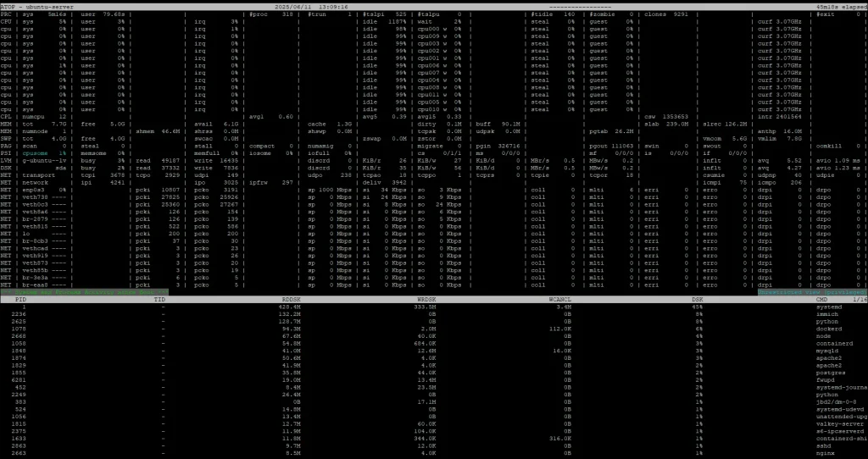The height and width of the screenshot is (459, 868).
Task: Click the br-2879 interface label
Action: [35, 219]
